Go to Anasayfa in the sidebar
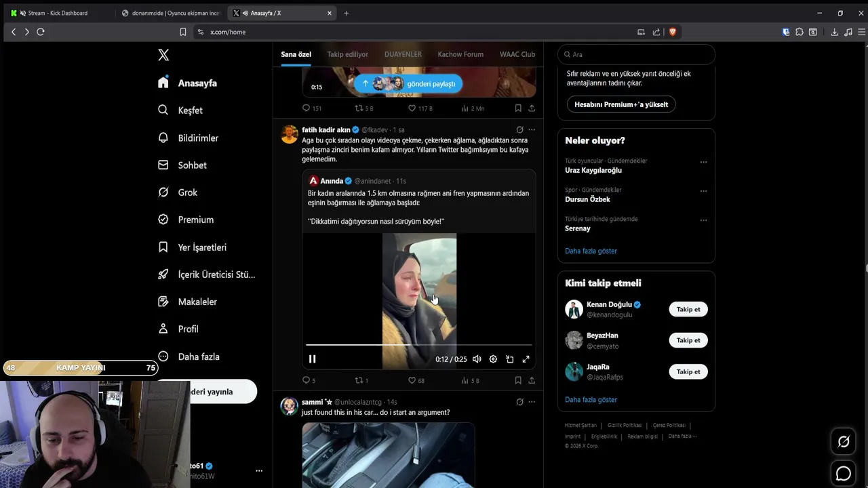Screen dimensions: 868x488 coord(187,83)
